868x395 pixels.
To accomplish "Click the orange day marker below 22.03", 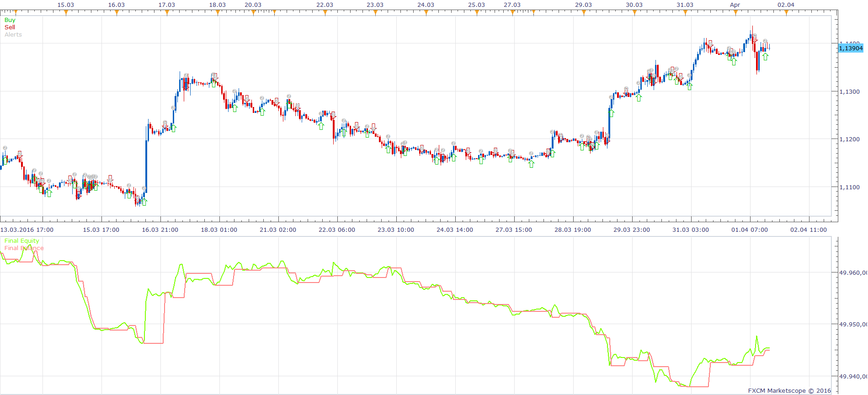I will pos(325,13).
